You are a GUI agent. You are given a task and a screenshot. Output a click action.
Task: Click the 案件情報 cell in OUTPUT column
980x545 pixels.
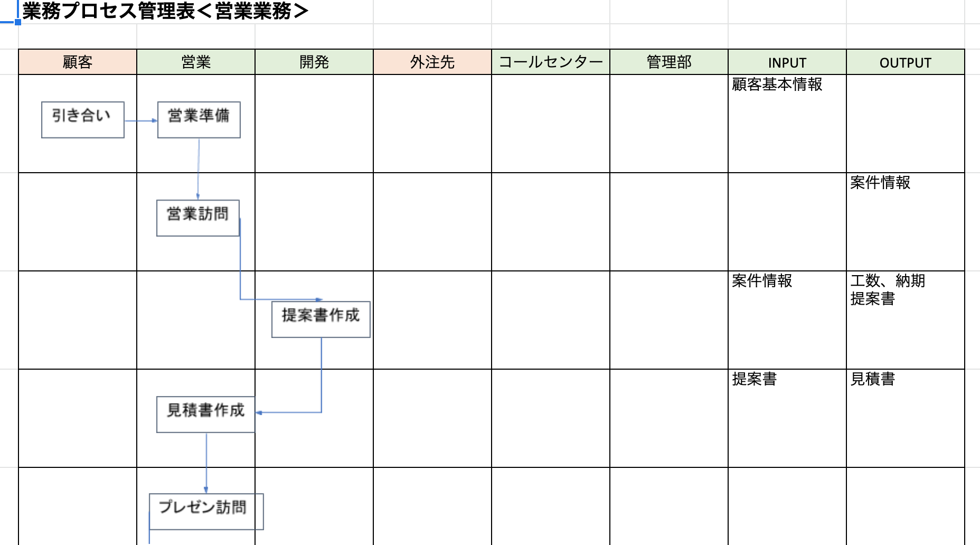[906, 222]
